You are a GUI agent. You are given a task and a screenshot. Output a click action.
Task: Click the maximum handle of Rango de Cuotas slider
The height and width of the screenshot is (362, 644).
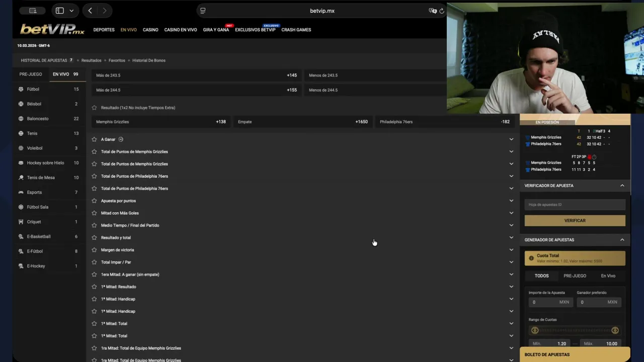coord(615,330)
